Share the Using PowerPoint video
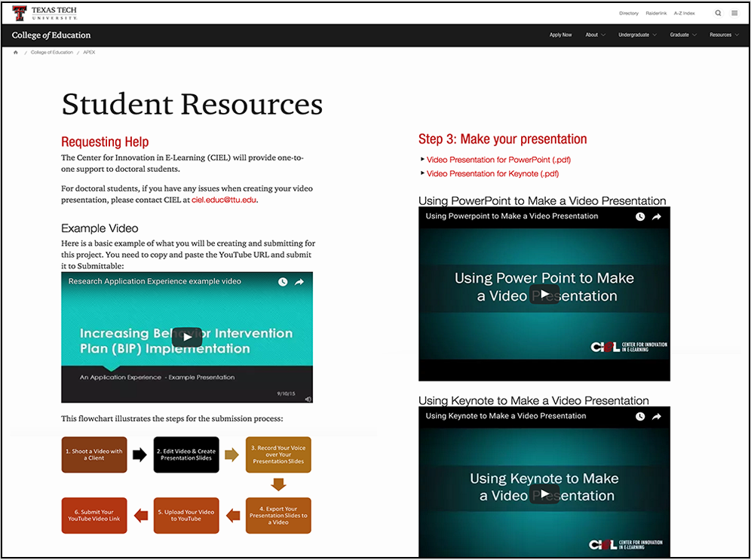Screen dimensions: 751x560 click(x=657, y=217)
